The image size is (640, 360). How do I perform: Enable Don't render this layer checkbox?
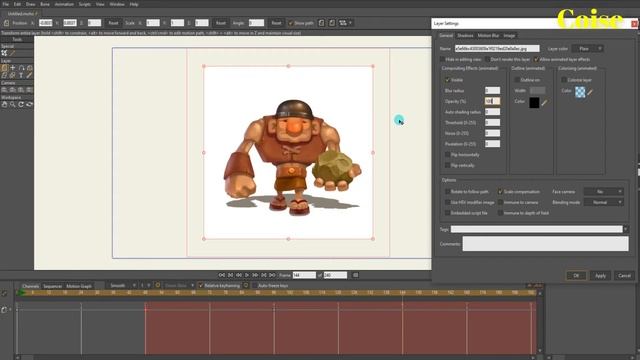(x=487, y=60)
